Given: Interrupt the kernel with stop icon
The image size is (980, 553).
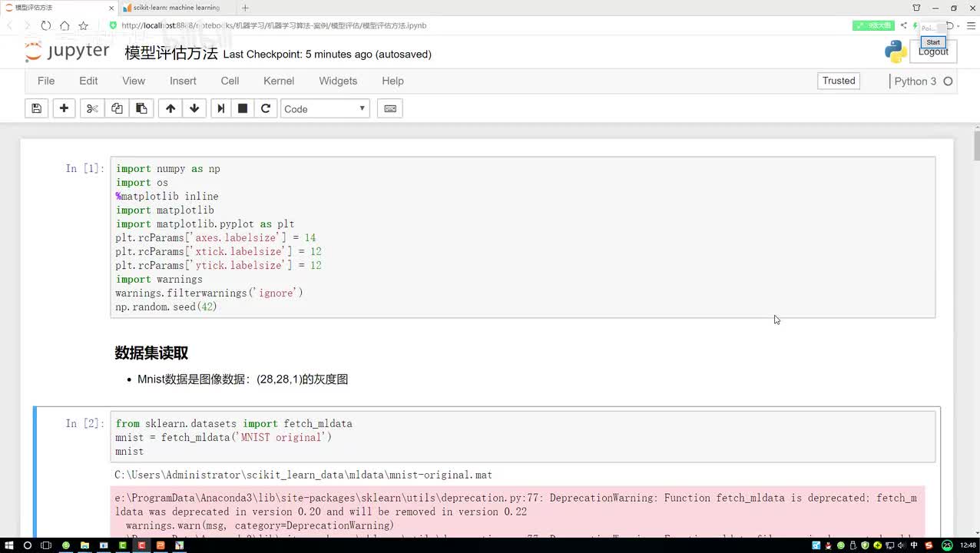Looking at the screenshot, I should tap(243, 108).
